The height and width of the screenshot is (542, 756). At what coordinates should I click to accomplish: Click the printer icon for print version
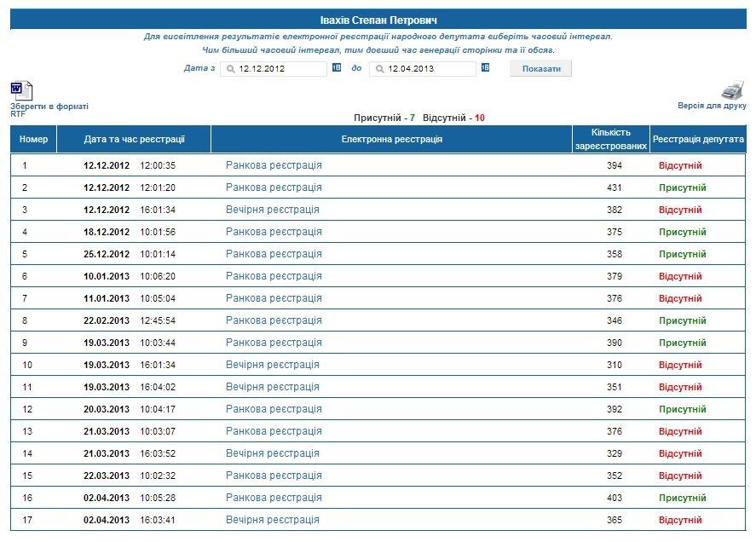tap(733, 90)
